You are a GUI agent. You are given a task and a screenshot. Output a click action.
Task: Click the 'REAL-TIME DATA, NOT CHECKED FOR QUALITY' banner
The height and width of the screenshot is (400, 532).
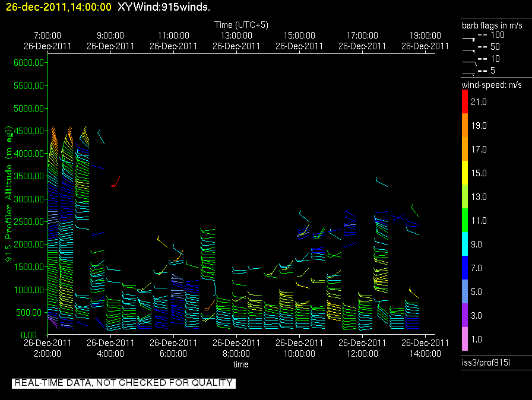coord(124,383)
